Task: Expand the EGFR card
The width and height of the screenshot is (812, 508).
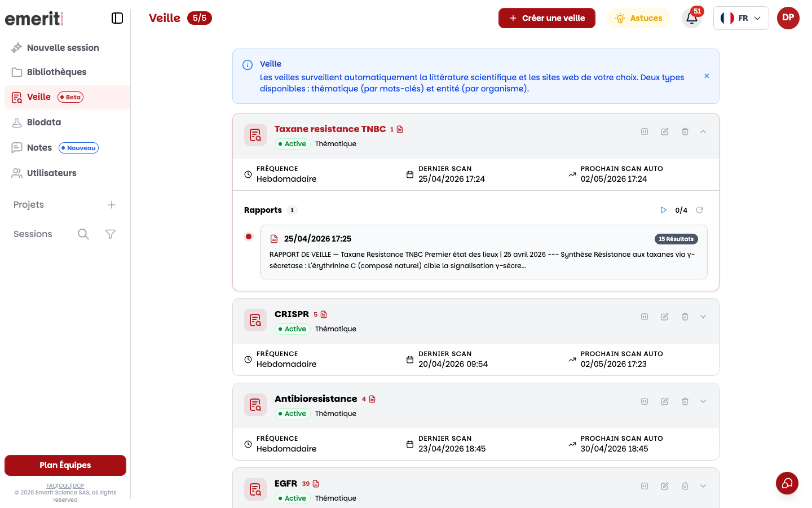Action: (x=703, y=486)
